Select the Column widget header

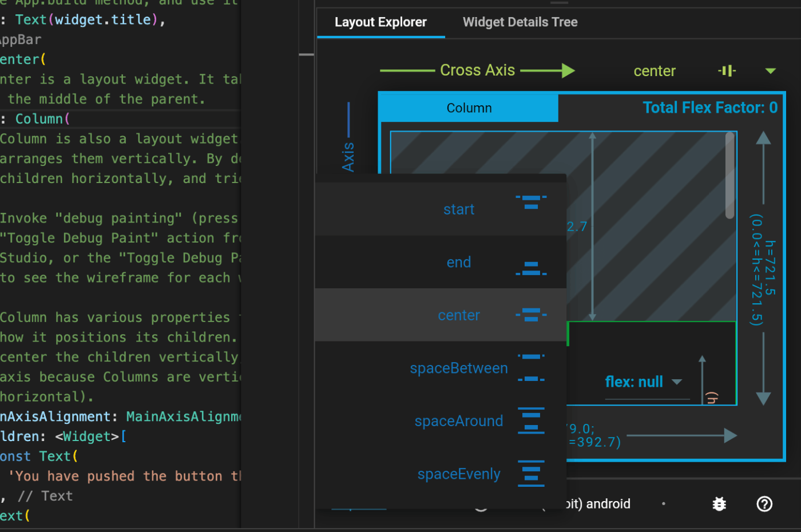click(x=469, y=108)
